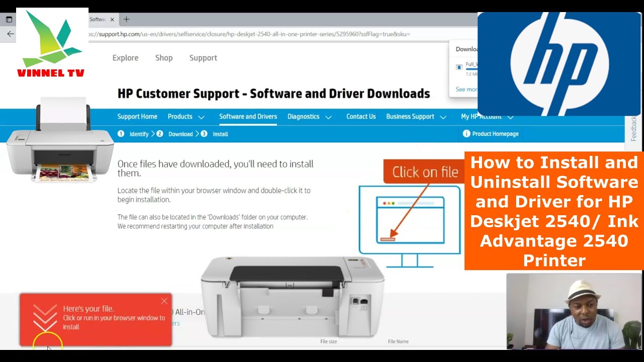Image resolution: width=644 pixels, height=362 pixels.
Task: Return to step 2 Download
Action: click(x=175, y=134)
